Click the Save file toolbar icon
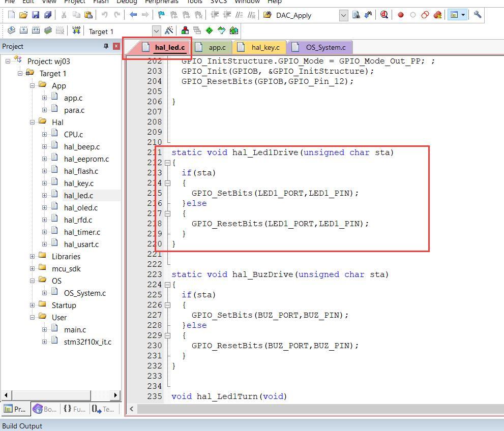 (x=36, y=15)
